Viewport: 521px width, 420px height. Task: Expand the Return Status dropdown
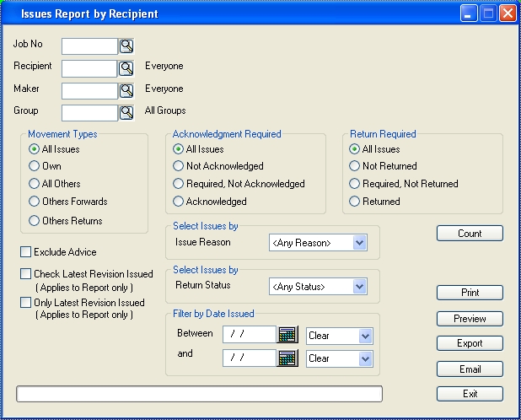359,287
